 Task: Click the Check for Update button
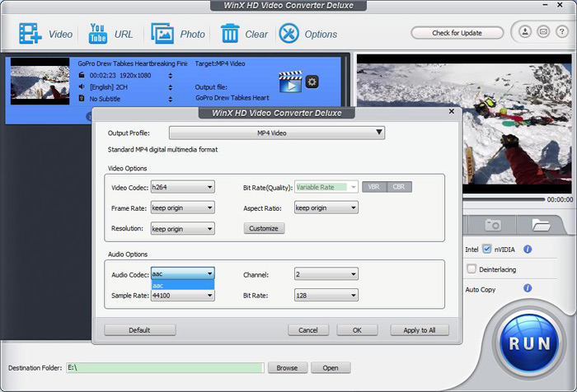(457, 33)
